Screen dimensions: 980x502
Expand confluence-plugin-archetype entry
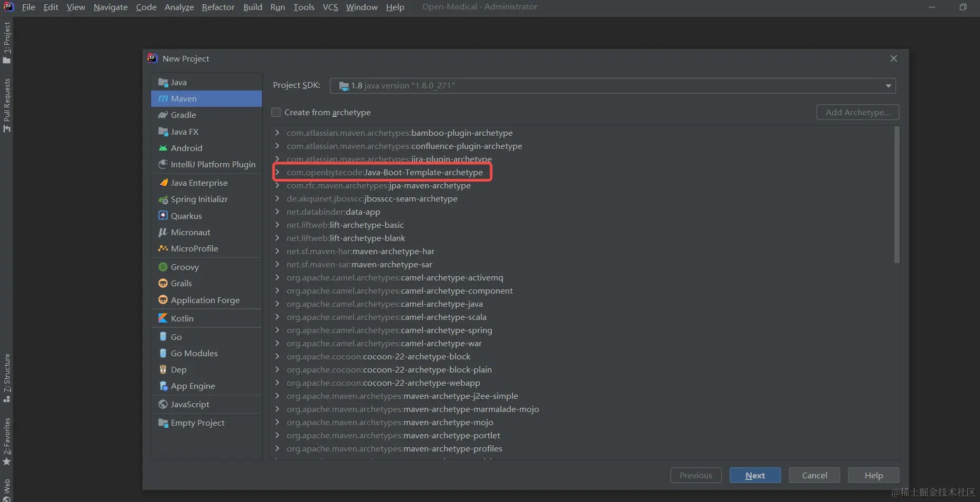click(277, 146)
